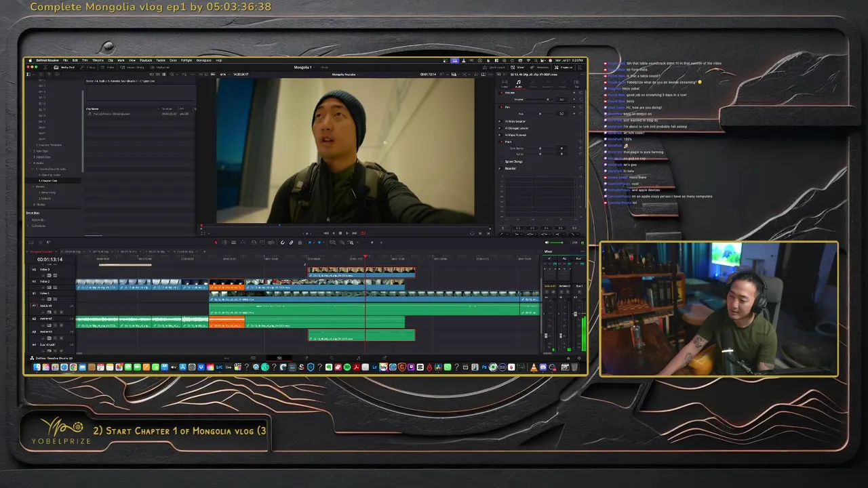Toggle the Volume section enable dot

coord(501,93)
